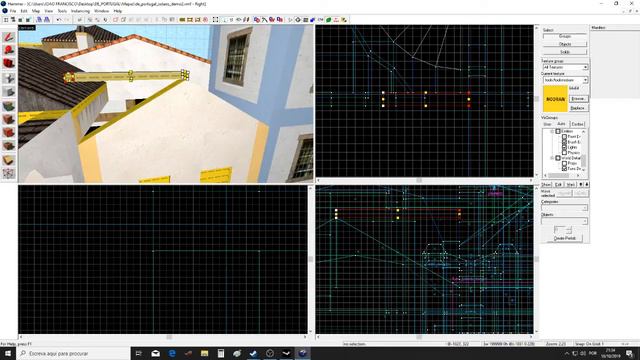The image size is (640, 360).
Task: Toggle the Physics visgroup checkbox
Action: 564,153
